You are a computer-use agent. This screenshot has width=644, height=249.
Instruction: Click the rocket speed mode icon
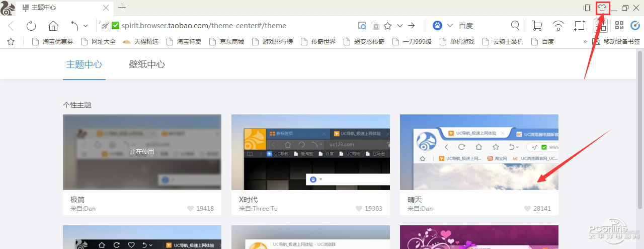pyautogui.click(x=105, y=26)
